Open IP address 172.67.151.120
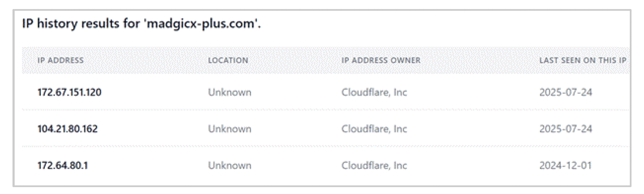Screen dimensions: 644x194 coord(69,92)
